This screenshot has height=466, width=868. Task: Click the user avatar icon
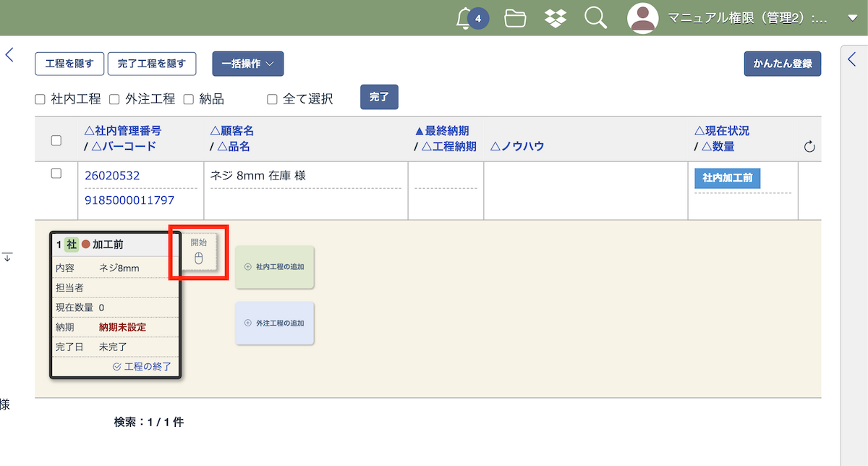tap(642, 18)
